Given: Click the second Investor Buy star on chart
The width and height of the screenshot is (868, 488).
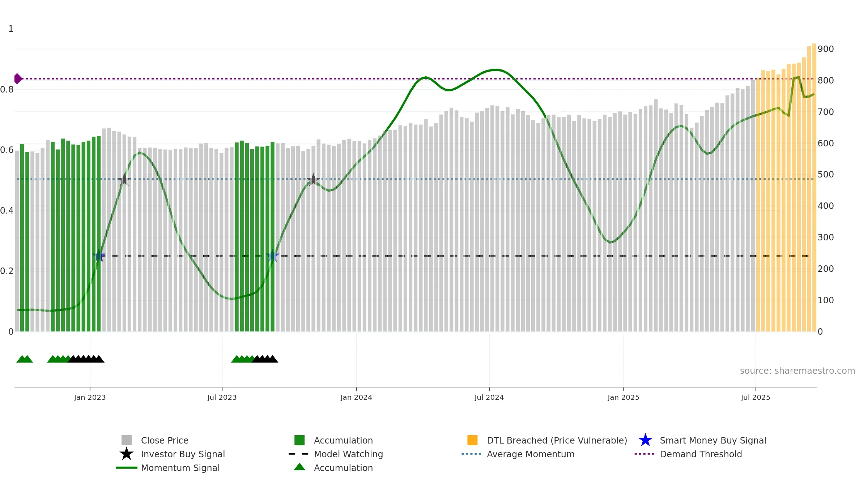Looking at the screenshot, I should 313,180.
